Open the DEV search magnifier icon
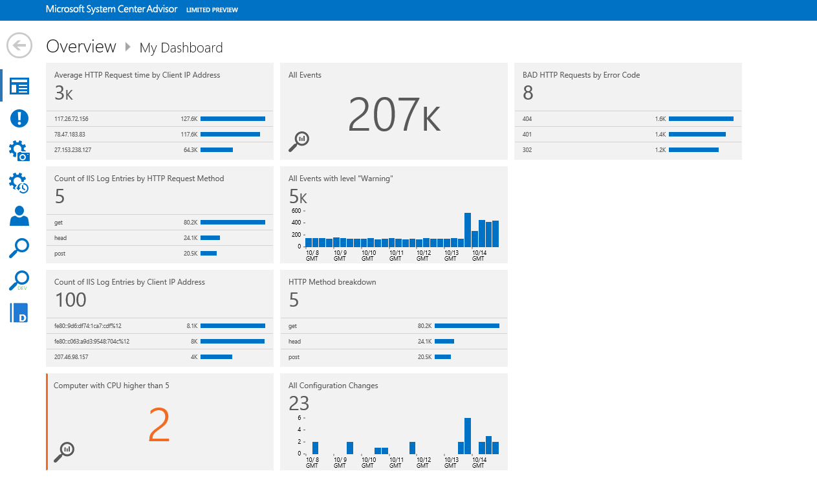Image resolution: width=817 pixels, height=504 pixels. click(x=19, y=281)
